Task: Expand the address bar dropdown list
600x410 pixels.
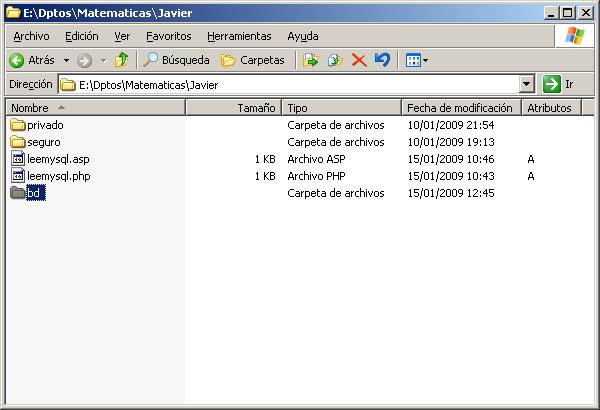Action: pyautogui.click(x=527, y=85)
